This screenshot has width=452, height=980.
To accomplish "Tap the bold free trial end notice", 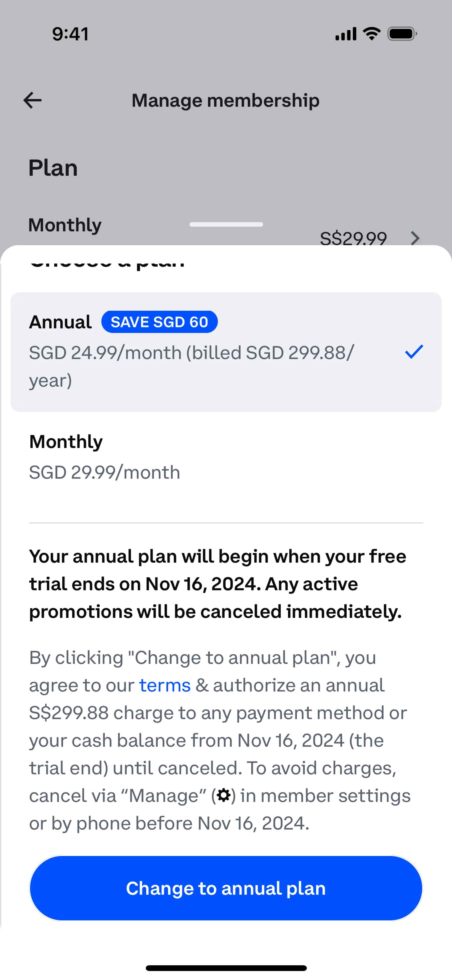I will point(218,584).
